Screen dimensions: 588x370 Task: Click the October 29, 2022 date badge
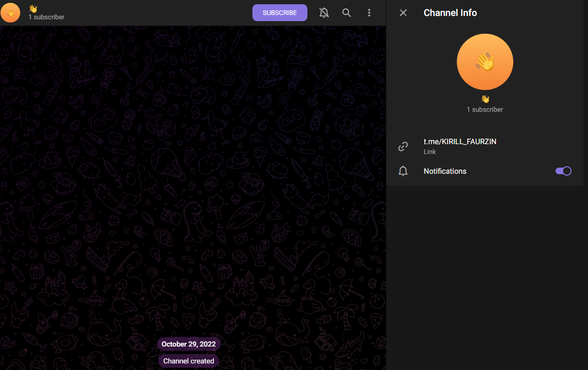(188, 344)
